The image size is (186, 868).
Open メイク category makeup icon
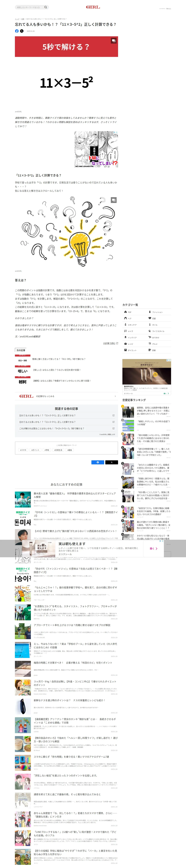[x=125, y=331]
